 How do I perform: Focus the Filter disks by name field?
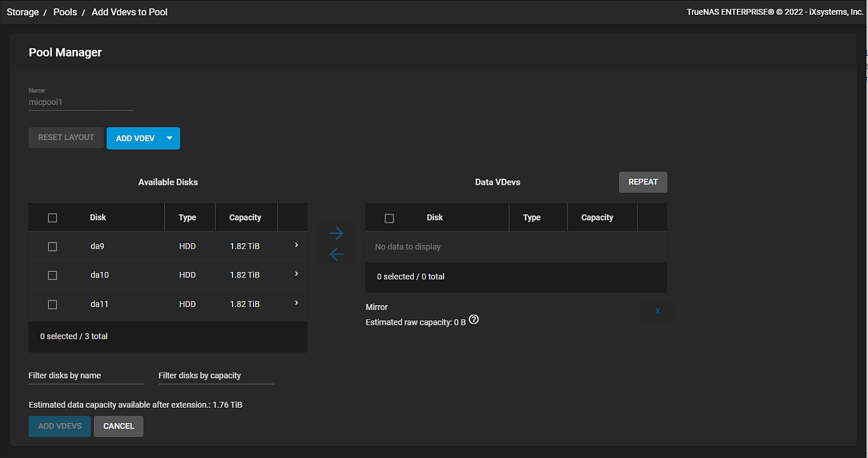point(86,376)
